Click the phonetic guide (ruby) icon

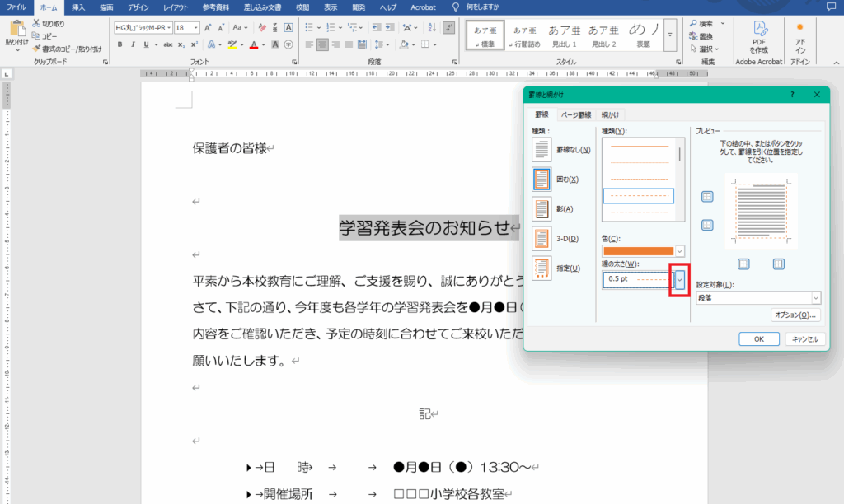point(275,27)
